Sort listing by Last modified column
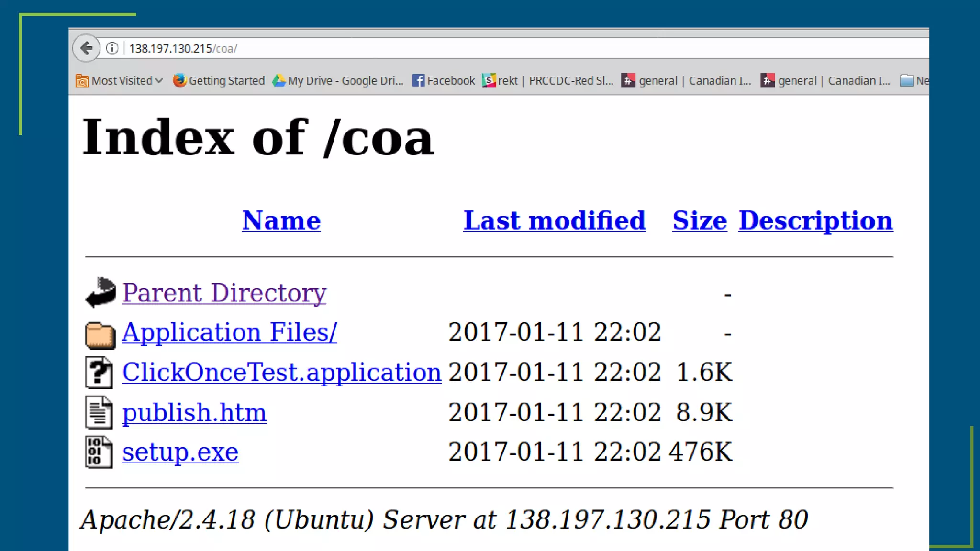Image resolution: width=980 pixels, height=551 pixels. coord(554,221)
